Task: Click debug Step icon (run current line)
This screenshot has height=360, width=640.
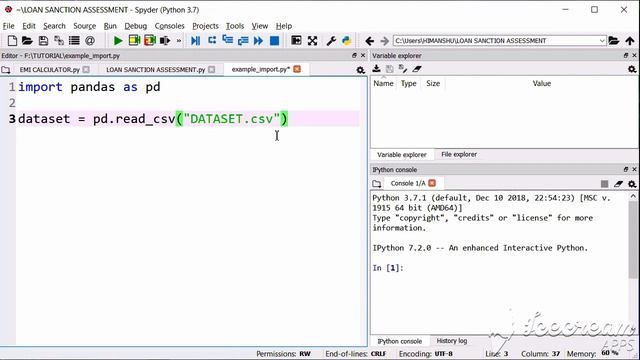Action: pos(212,40)
